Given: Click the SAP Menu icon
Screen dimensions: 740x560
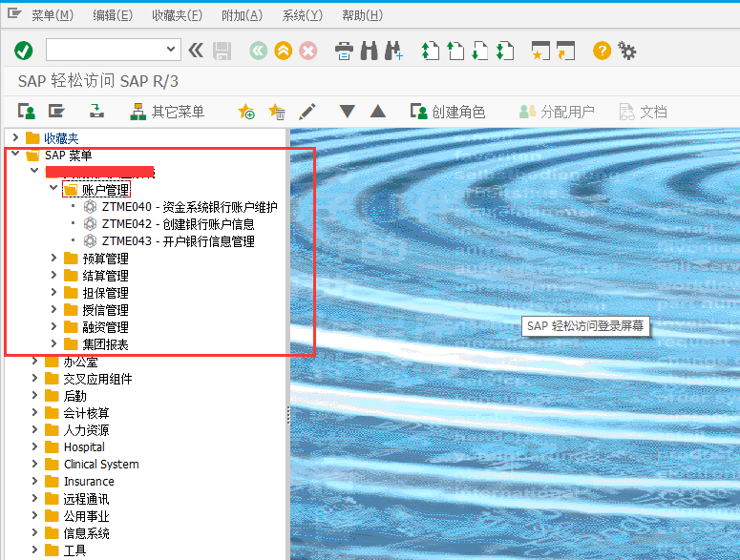Looking at the screenshot, I should 56,112.
